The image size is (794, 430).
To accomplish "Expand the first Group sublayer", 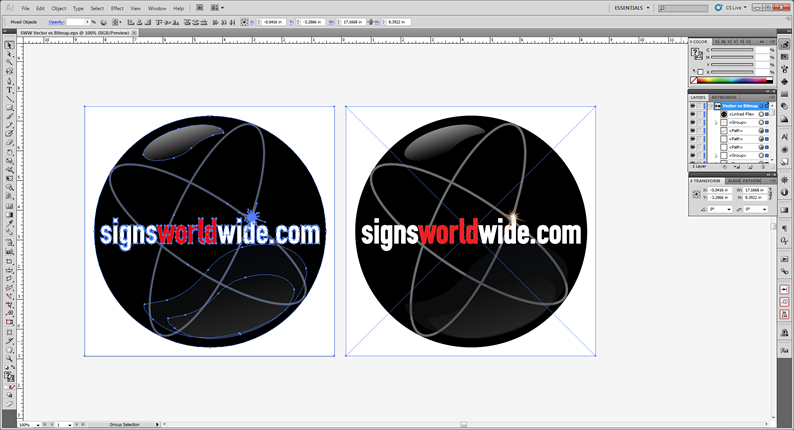I will (716, 123).
